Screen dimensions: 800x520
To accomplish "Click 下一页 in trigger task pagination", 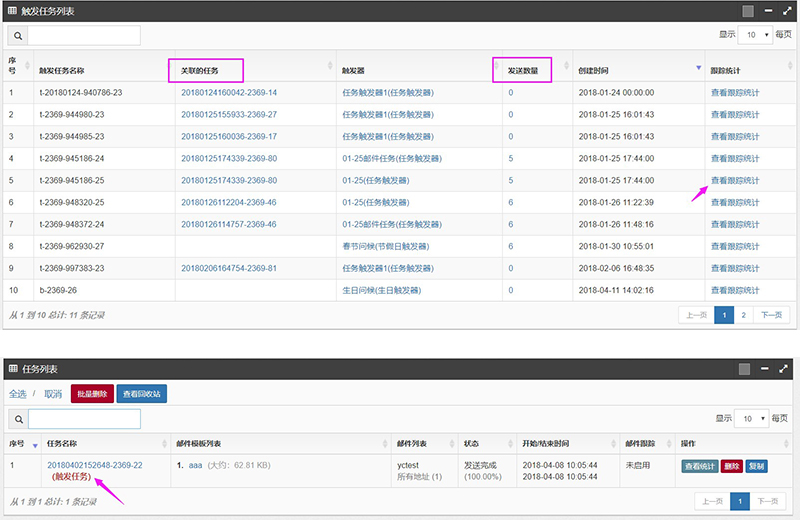I will pyautogui.click(x=769, y=315).
